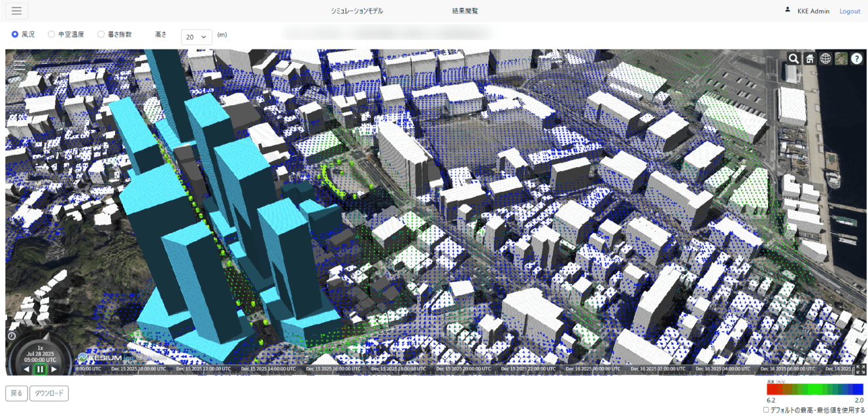Open the 高さ height dropdown
The width and height of the screenshot is (868, 416).
pos(197,37)
